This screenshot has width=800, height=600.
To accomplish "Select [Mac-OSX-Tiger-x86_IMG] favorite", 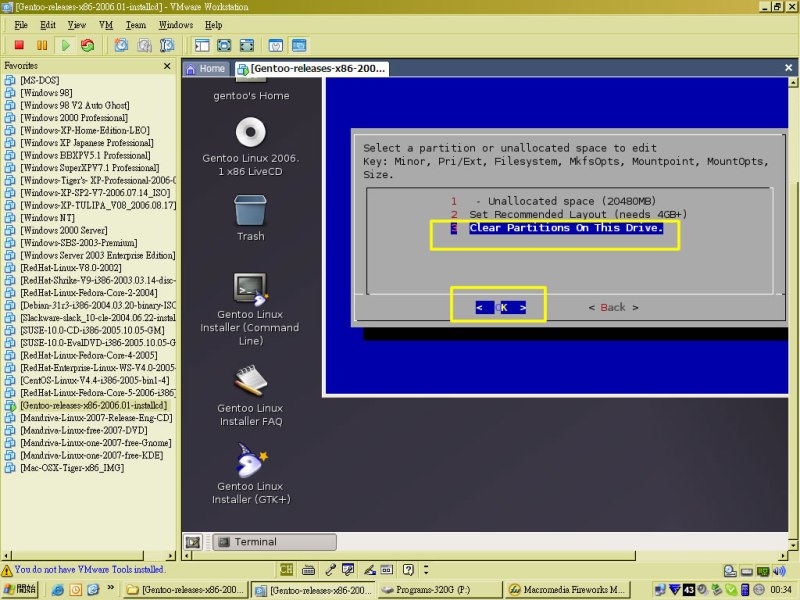I will coord(72,468).
